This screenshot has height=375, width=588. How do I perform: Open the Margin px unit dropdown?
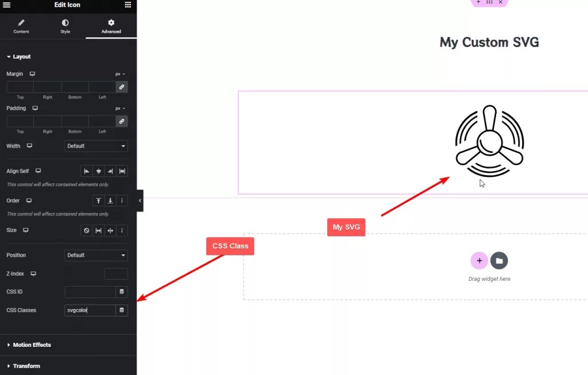pos(120,74)
